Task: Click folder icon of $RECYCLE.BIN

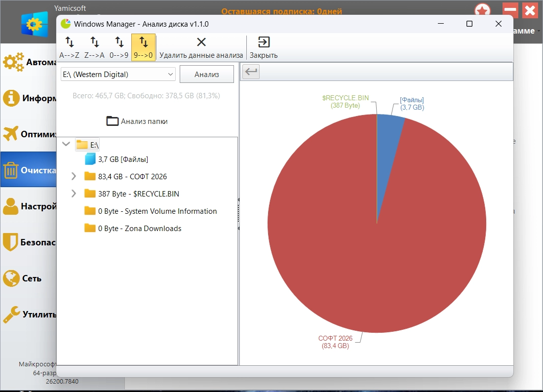Action: coord(90,194)
